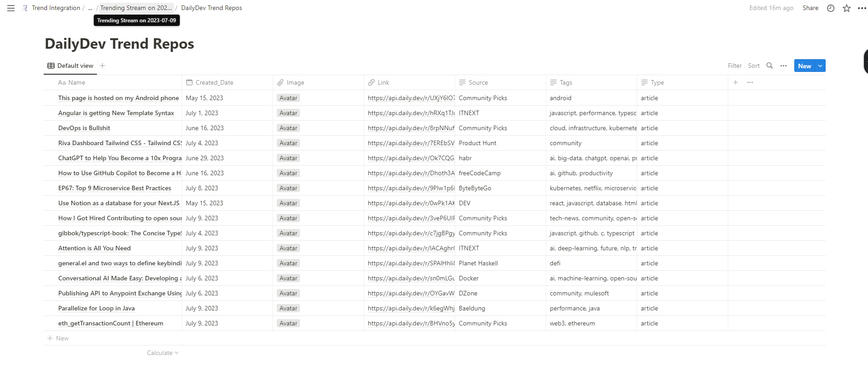Click Avatar tag in Angular row

(288, 113)
